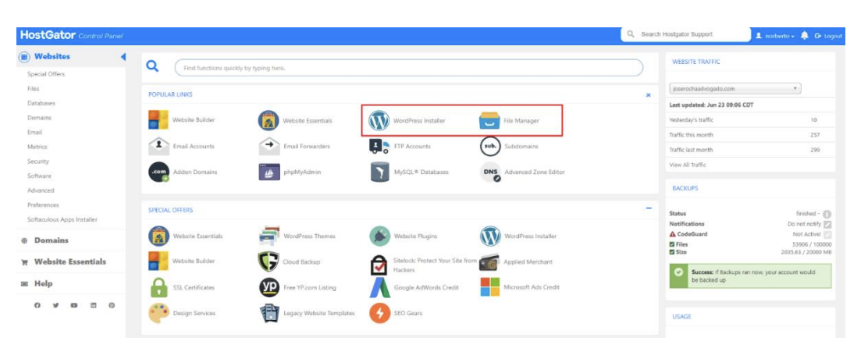Toggle the backup Files checkbox
This screenshot has height=359, width=868.
click(672, 243)
